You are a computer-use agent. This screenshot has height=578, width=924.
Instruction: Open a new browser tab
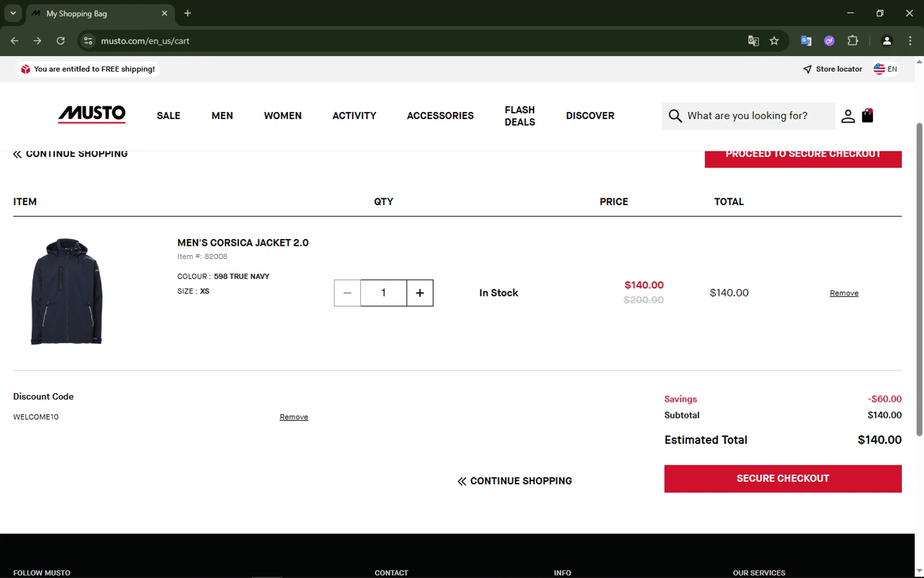pos(187,13)
